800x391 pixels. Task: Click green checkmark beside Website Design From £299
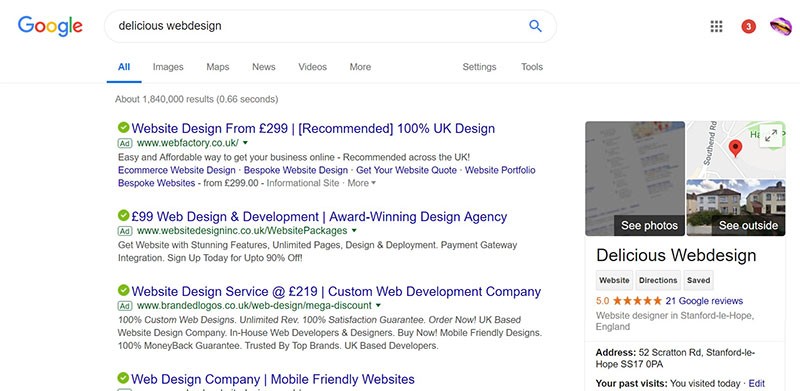123,127
